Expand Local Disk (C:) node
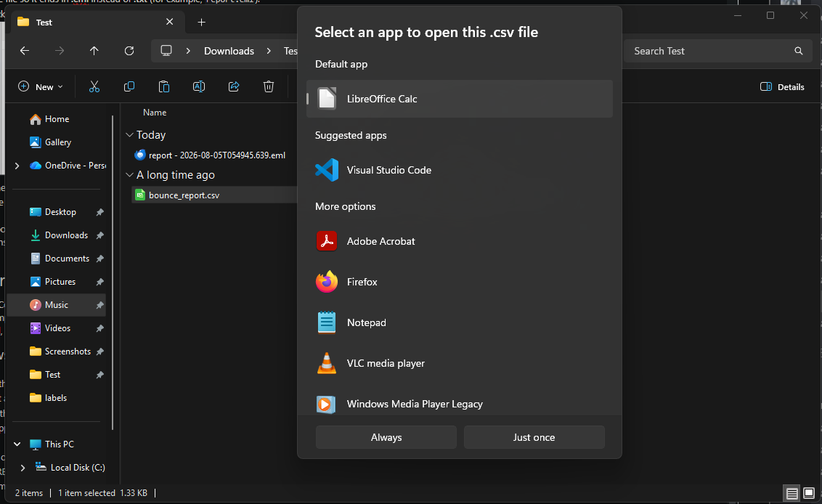Screen dimensions: 822x504 pos(23,467)
